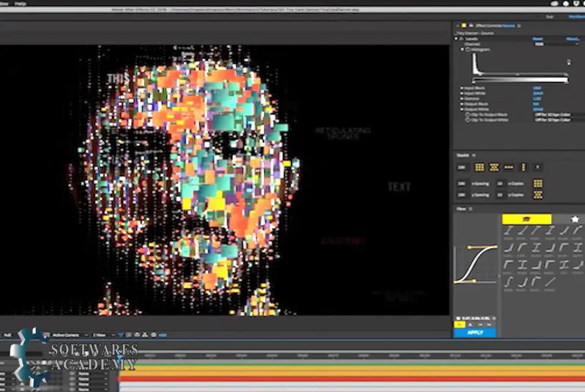This screenshot has width=585, height=392.
Task: Expand the Input White property
Action: (x=462, y=94)
